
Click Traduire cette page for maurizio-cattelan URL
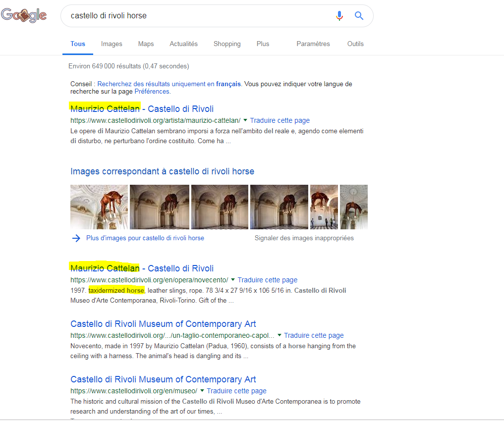point(280,120)
